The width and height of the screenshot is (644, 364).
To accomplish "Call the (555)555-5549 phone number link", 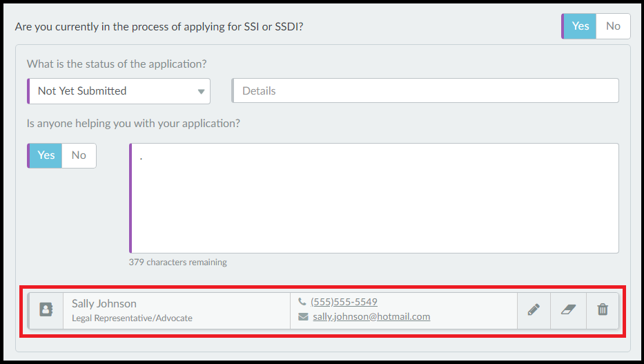I will pyautogui.click(x=344, y=302).
